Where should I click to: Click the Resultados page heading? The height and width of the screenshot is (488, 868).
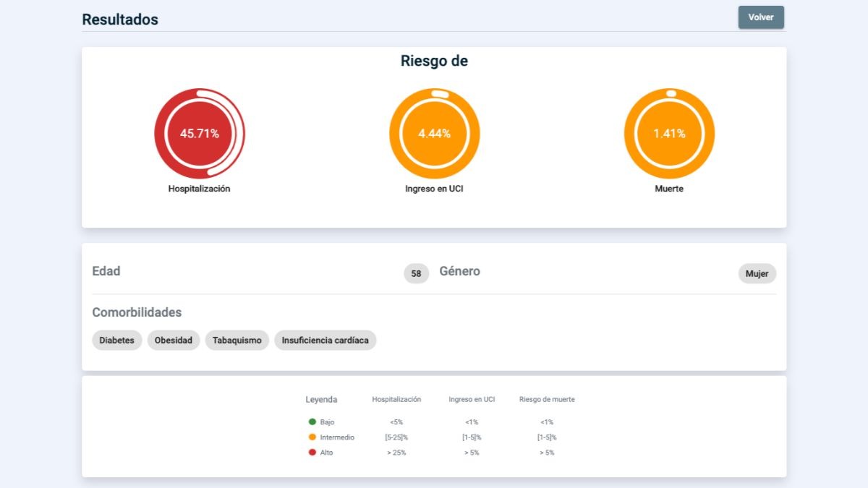tap(120, 20)
